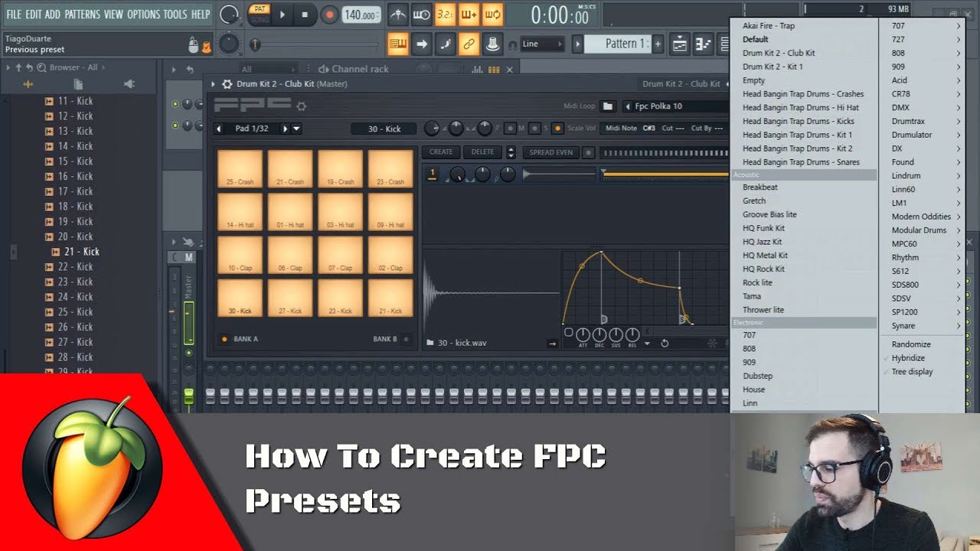Select BANK A radio indicator

(x=224, y=339)
